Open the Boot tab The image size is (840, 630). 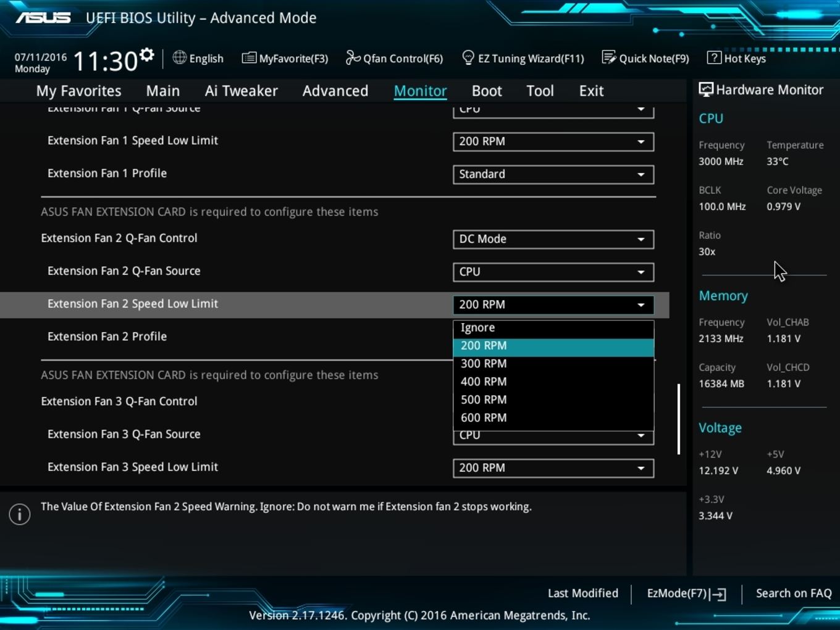pos(487,91)
